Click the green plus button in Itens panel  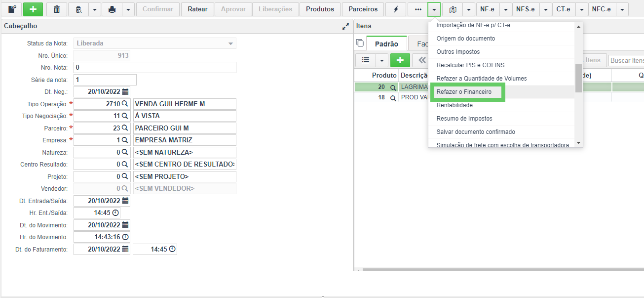coord(400,60)
